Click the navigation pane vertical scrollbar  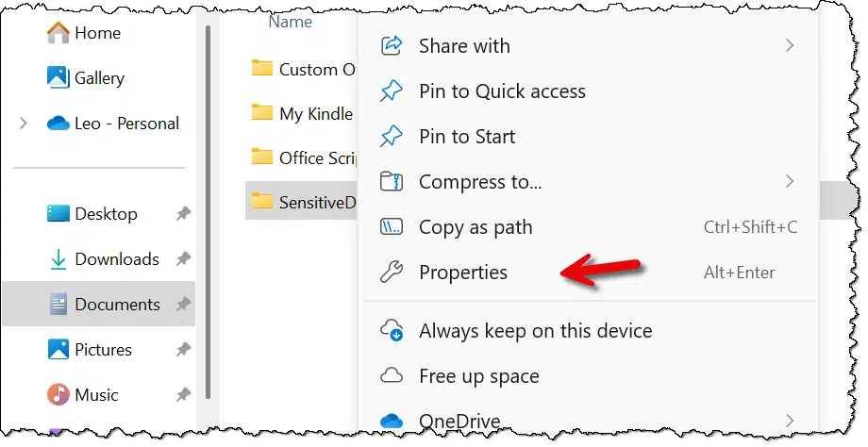click(x=209, y=212)
